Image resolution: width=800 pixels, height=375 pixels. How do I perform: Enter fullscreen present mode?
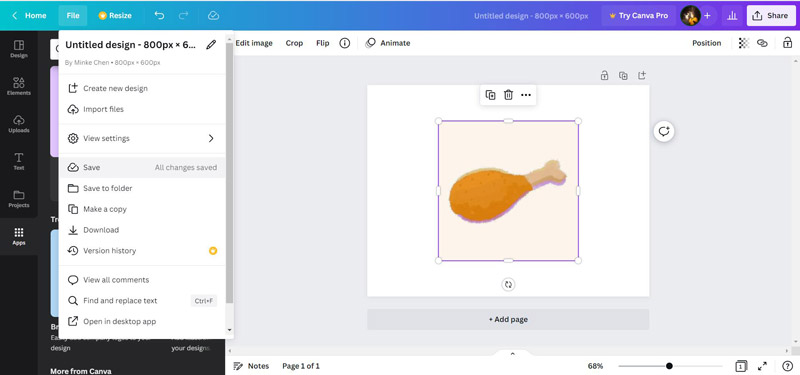(762, 366)
